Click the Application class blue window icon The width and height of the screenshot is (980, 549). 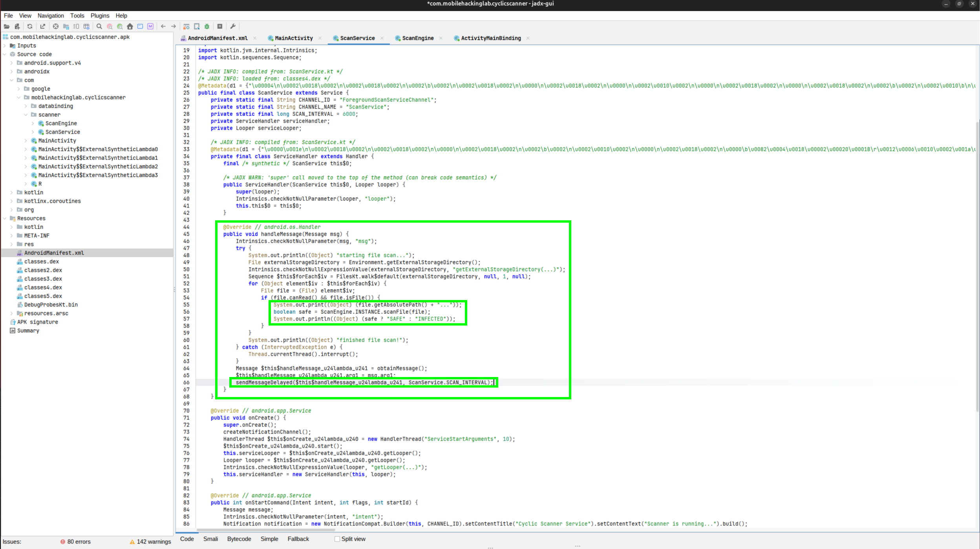[x=140, y=26]
